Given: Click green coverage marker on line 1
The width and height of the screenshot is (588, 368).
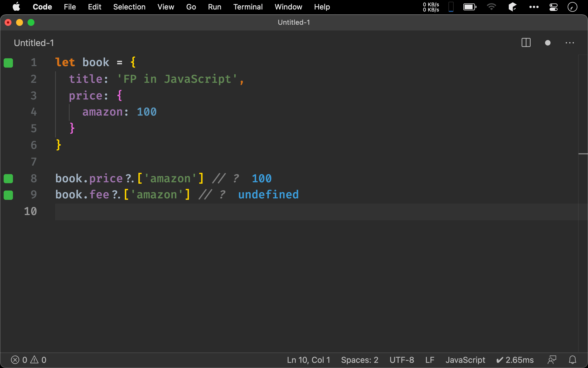Looking at the screenshot, I should (8, 63).
